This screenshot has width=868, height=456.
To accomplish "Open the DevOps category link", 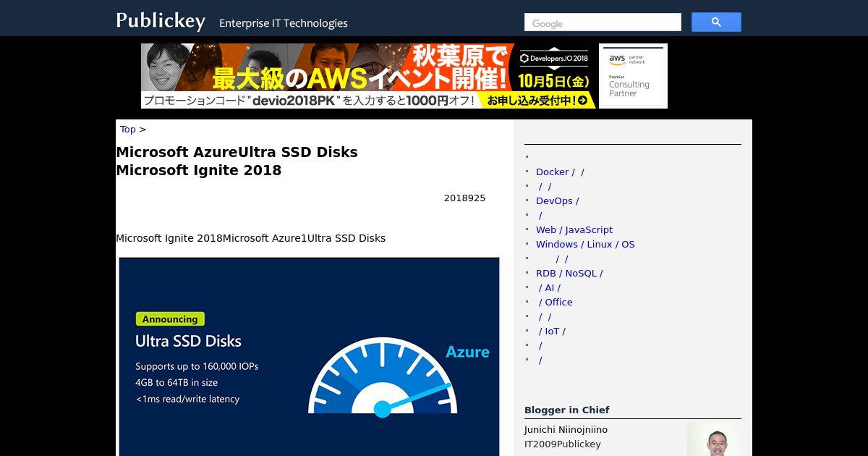I will pyautogui.click(x=557, y=201).
